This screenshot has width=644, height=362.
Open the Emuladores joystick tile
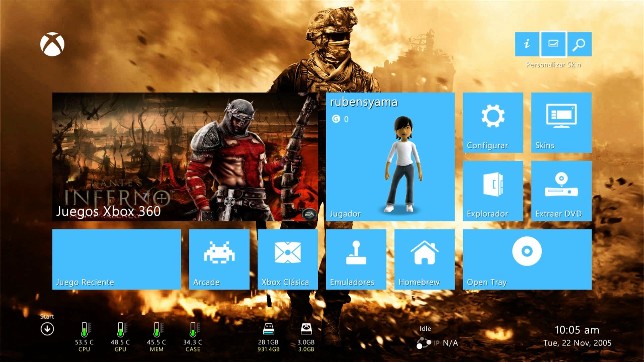pyautogui.click(x=356, y=259)
